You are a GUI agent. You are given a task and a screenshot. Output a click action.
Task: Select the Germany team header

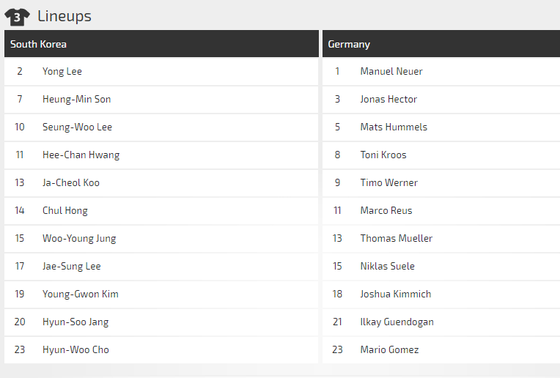pos(441,44)
